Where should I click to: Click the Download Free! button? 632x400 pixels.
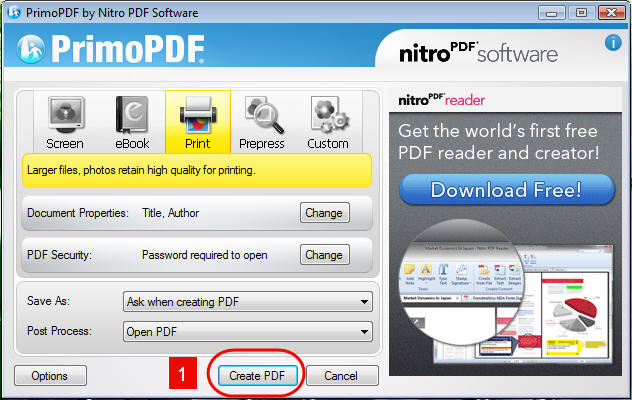click(x=507, y=190)
